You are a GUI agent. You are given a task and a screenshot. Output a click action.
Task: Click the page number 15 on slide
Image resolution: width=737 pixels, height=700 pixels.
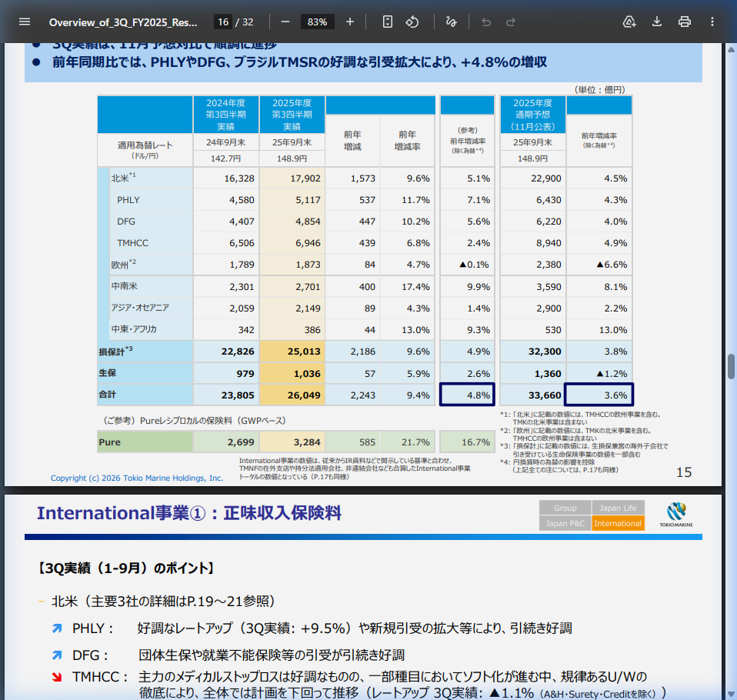click(x=684, y=472)
